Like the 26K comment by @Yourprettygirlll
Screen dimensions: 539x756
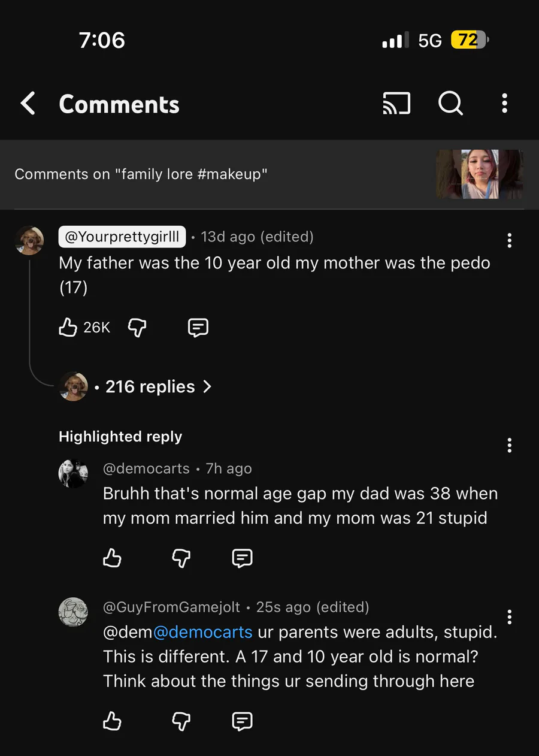[68, 327]
